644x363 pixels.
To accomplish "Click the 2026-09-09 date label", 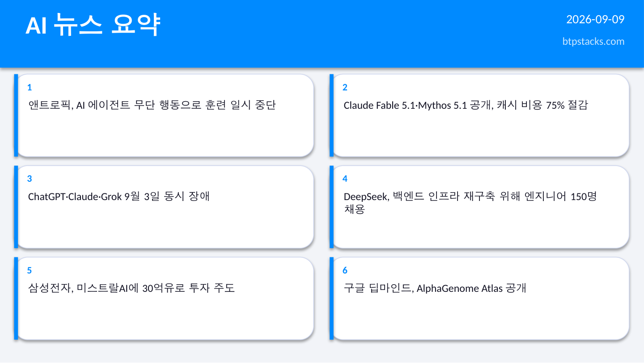I will tap(595, 20).
